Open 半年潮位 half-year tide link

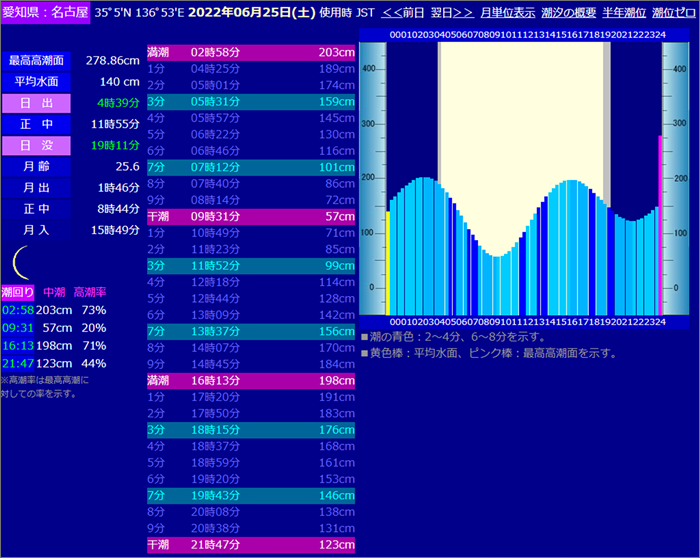pos(624,12)
